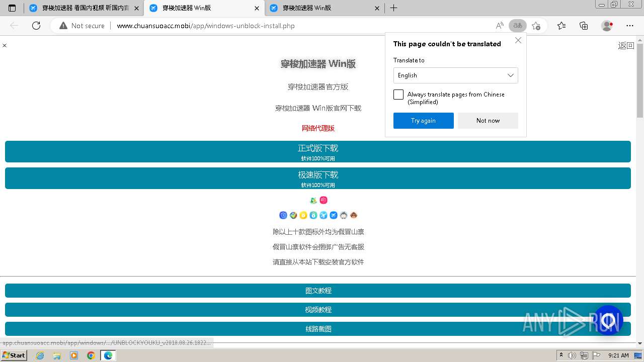
Task: Click the brown monkey app icon
Action: (x=354, y=215)
